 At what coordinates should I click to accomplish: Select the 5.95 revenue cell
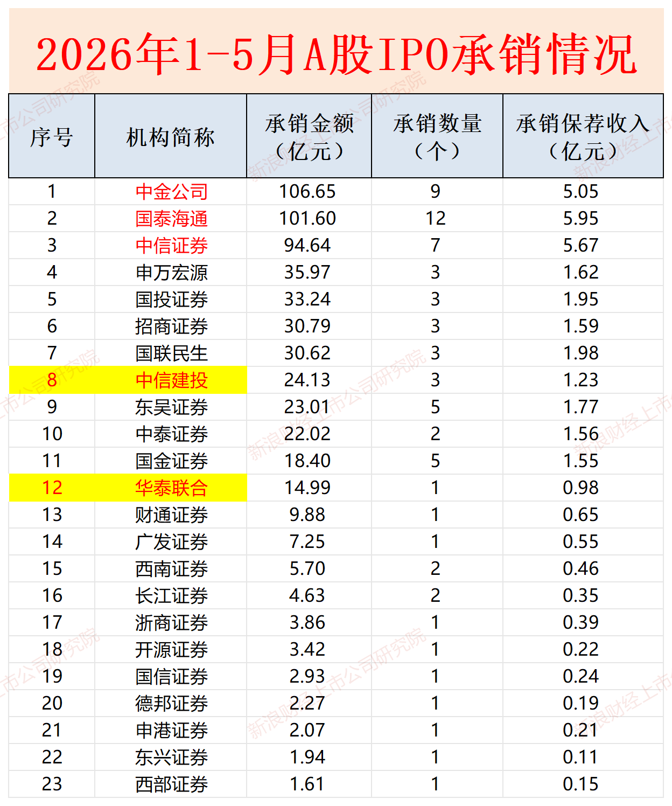(x=583, y=219)
